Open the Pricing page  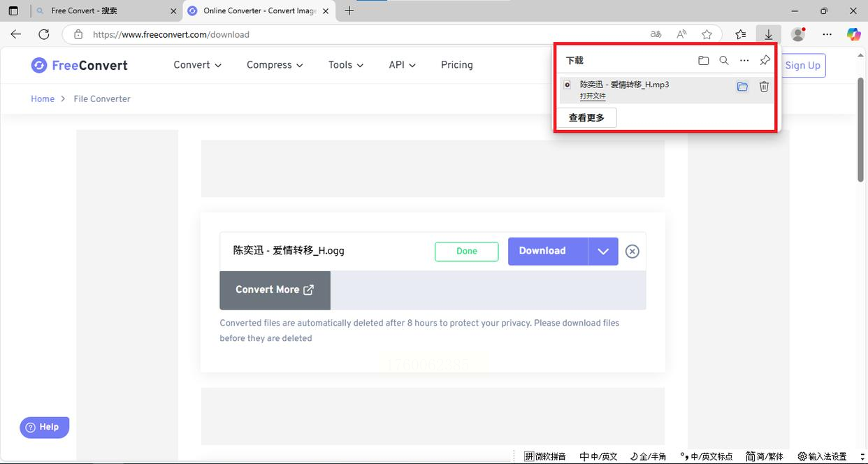456,65
